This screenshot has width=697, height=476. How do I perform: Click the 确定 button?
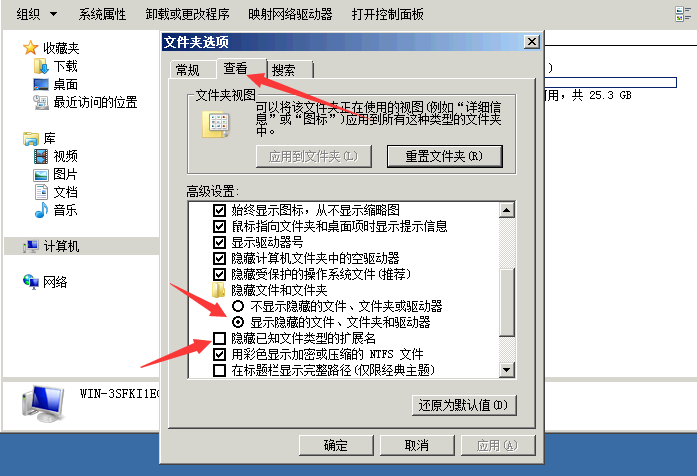[x=336, y=445]
